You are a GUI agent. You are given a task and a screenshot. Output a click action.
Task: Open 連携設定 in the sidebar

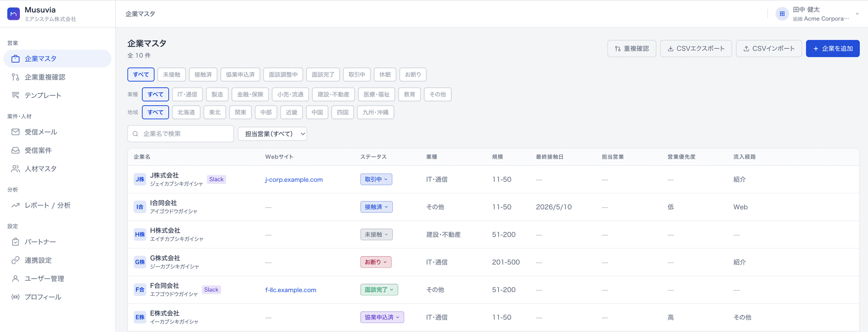pyautogui.click(x=57, y=260)
